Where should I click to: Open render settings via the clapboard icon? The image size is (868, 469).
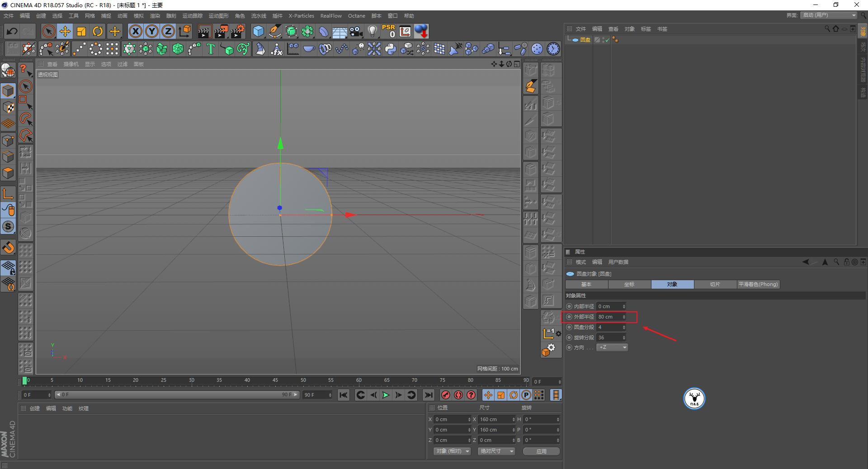[x=237, y=31]
